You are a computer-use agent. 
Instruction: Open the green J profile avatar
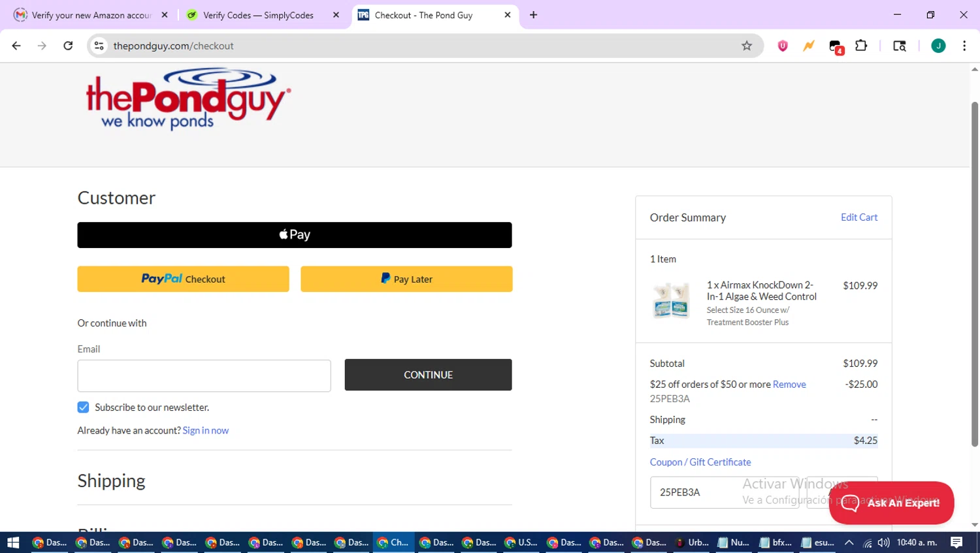pyautogui.click(x=938, y=46)
